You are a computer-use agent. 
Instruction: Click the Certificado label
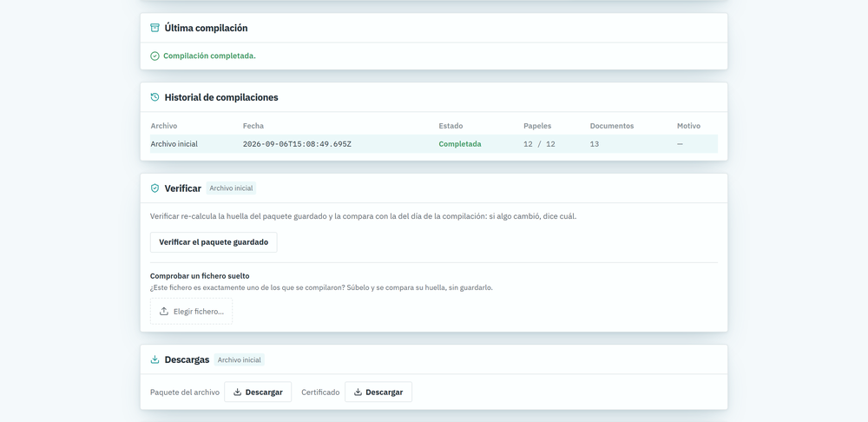(x=320, y=392)
